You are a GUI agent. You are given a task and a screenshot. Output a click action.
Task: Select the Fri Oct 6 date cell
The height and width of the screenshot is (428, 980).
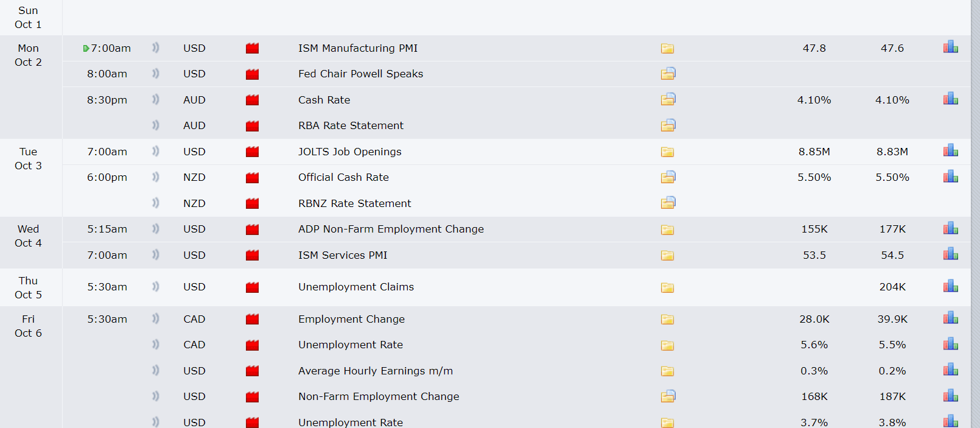click(x=29, y=326)
